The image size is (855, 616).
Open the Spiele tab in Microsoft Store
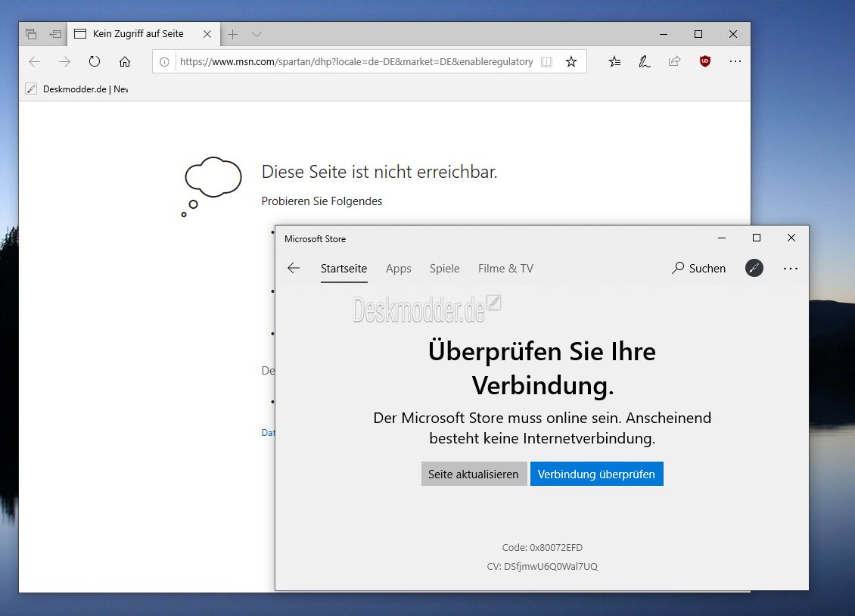(x=444, y=269)
